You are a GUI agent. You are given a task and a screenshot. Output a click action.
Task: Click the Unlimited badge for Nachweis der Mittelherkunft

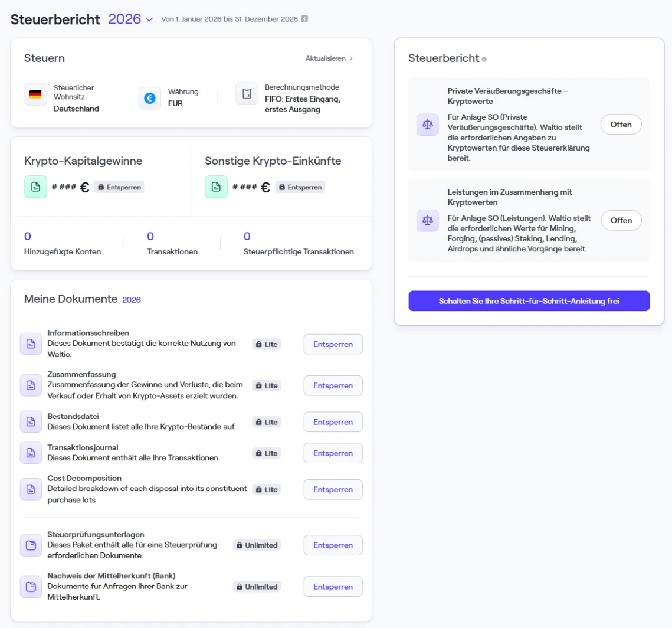[x=257, y=587]
